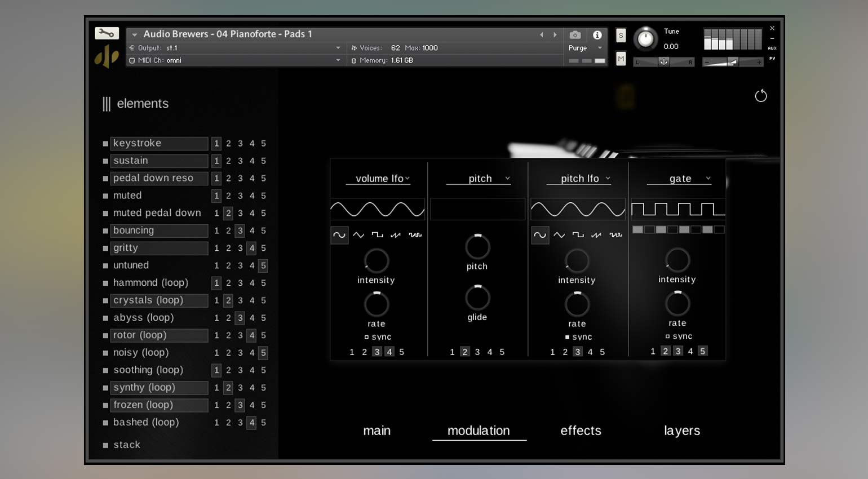Select the frozen (loop) element label
This screenshot has width=868, height=479.
159,405
